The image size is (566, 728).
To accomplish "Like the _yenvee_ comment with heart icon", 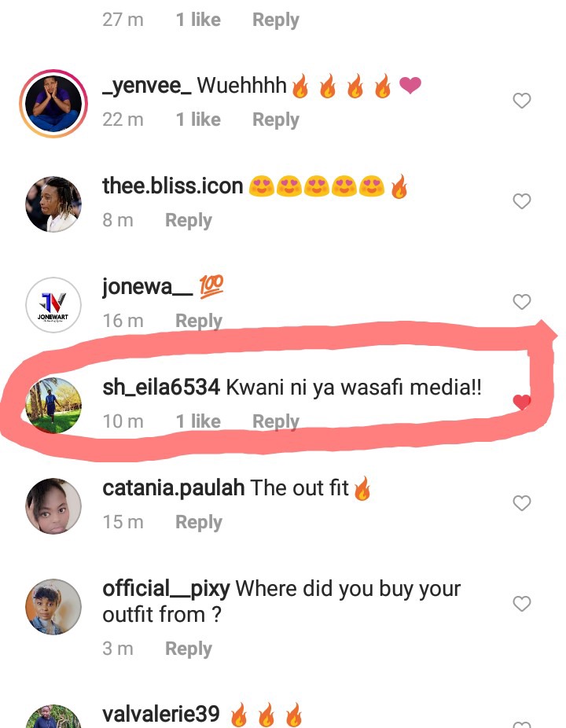I will point(521,101).
